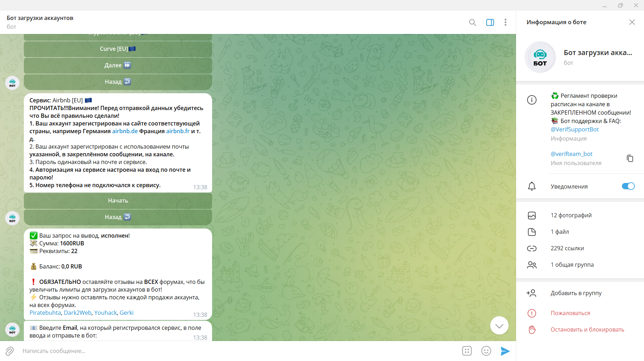Stop and block the bot

coord(587,329)
